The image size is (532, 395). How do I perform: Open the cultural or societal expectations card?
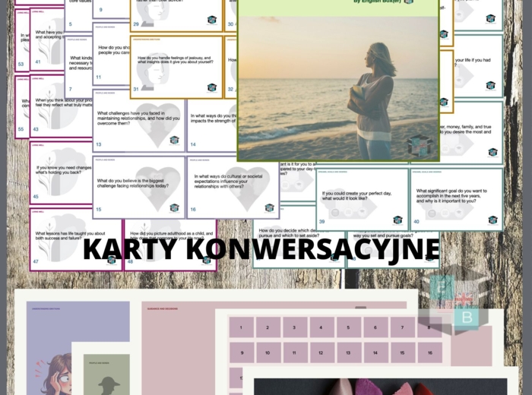pyautogui.click(x=233, y=187)
